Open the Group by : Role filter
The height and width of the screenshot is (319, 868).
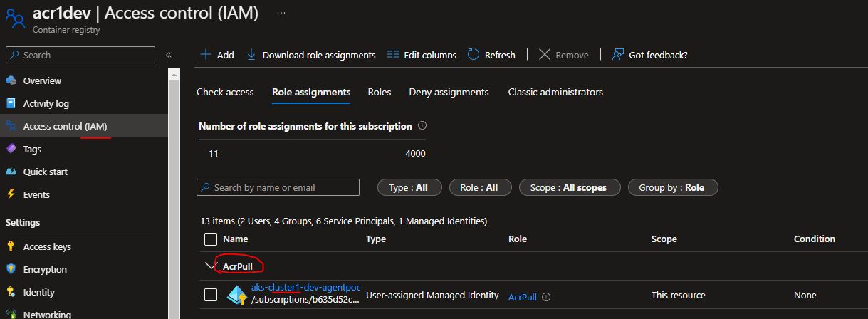pyautogui.click(x=672, y=187)
